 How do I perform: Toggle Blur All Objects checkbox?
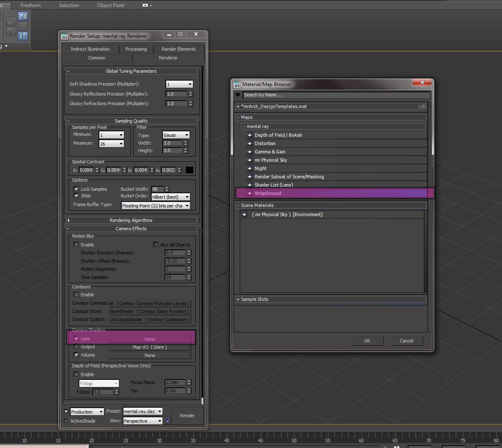click(x=156, y=245)
